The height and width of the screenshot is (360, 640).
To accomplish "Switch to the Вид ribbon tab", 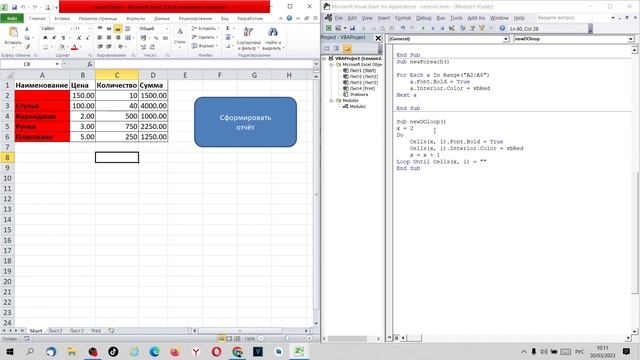I will pyautogui.click(x=224, y=18).
